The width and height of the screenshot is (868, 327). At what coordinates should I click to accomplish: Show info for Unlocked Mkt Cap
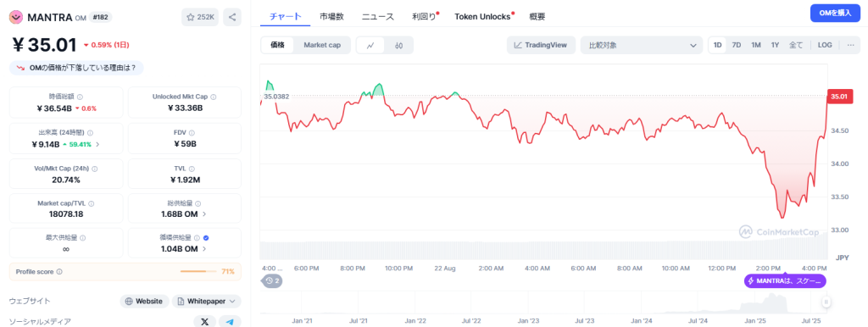coord(213,97)
